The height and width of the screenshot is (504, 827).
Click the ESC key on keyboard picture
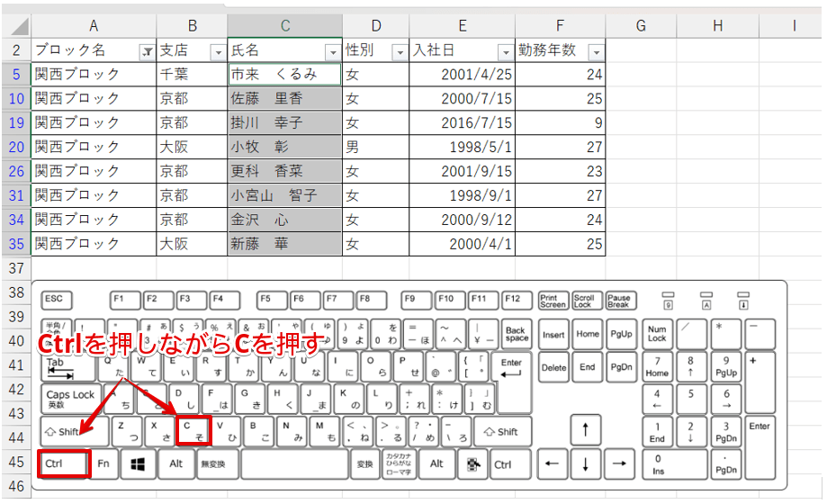point(56,300)
